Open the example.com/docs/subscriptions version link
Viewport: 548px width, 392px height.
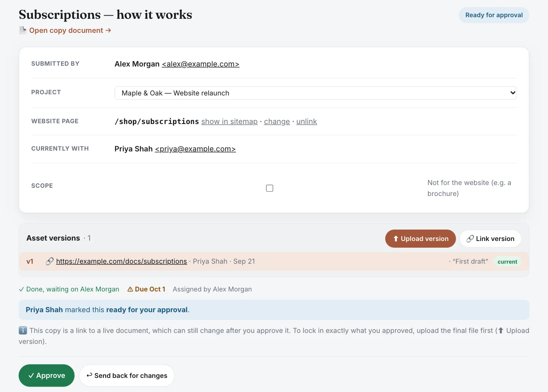[x=121, y=261]
